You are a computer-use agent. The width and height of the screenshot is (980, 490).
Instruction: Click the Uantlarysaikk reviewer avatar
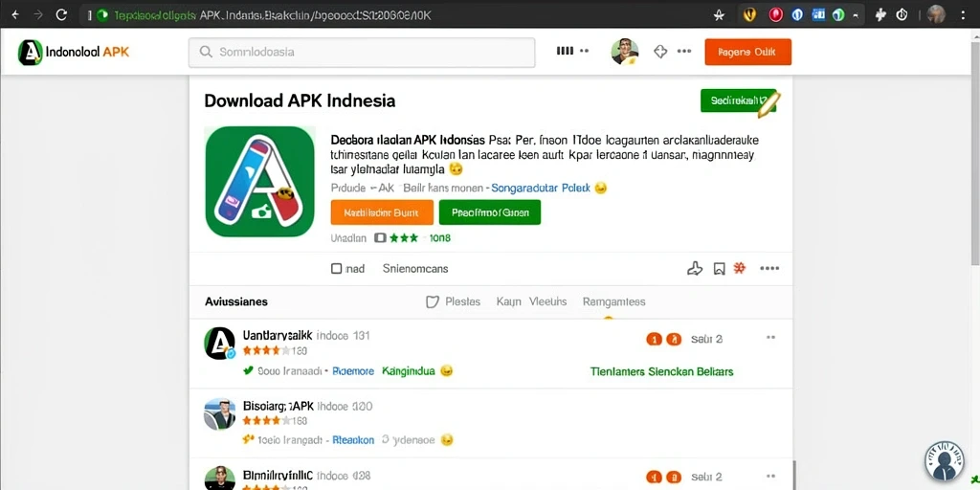(x=220, y=344)
